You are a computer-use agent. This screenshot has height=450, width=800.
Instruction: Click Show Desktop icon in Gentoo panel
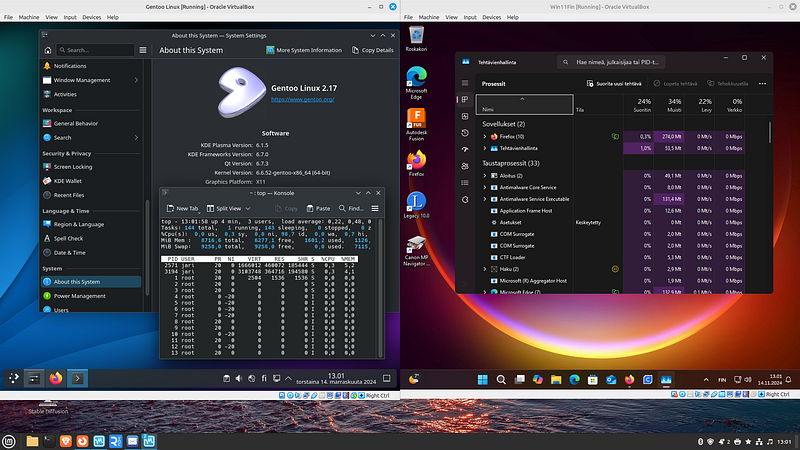coord(387,379)
